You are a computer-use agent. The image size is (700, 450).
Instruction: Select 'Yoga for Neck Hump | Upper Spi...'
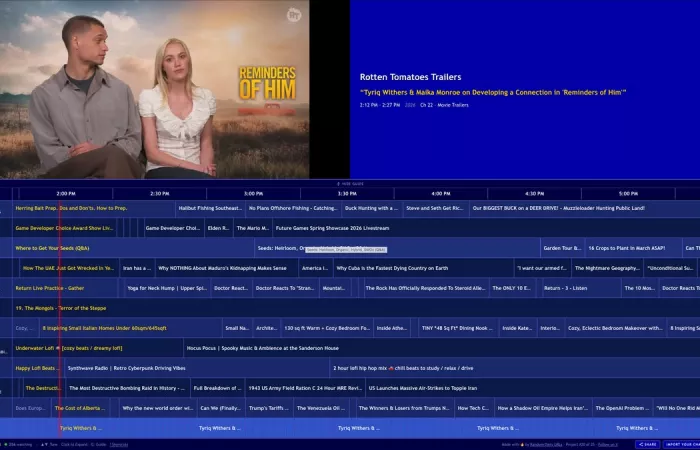click(167, 288)
